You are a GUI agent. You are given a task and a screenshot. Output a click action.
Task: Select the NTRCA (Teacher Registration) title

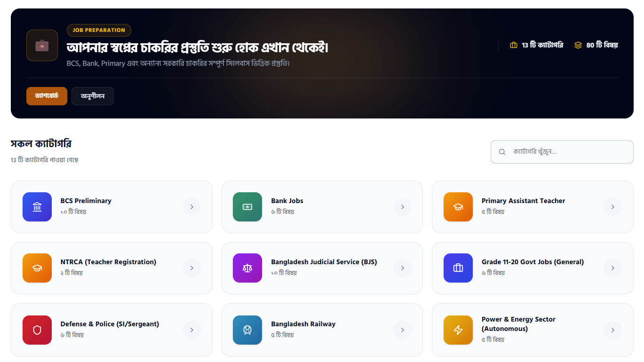point(108,262)
